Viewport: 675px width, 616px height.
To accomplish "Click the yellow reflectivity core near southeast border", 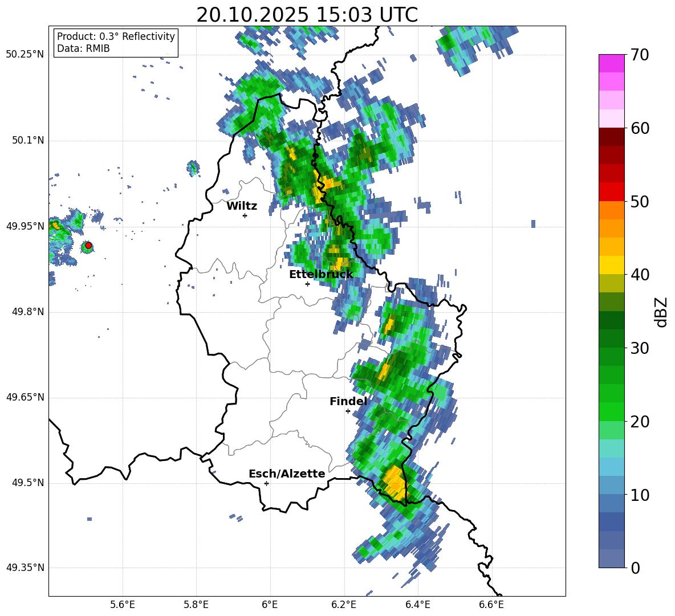I will tap(395, 483).
